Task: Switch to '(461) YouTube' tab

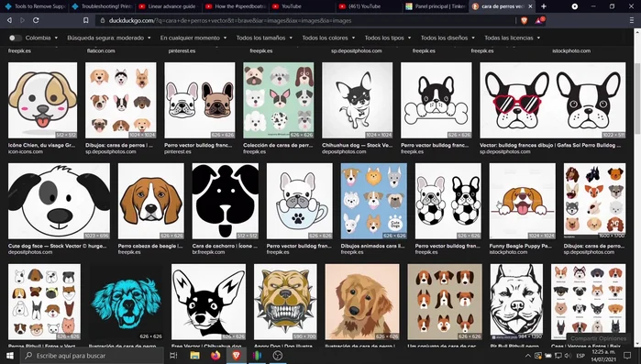Action: [368, 6]
